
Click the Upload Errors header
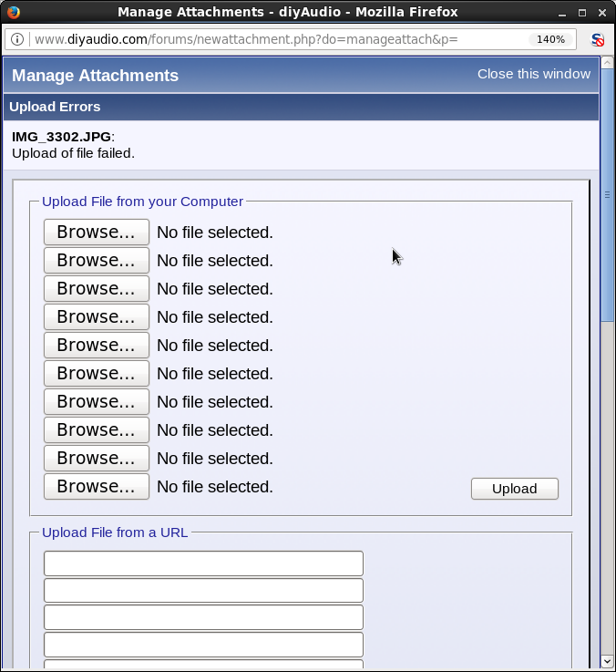[55, 107]
